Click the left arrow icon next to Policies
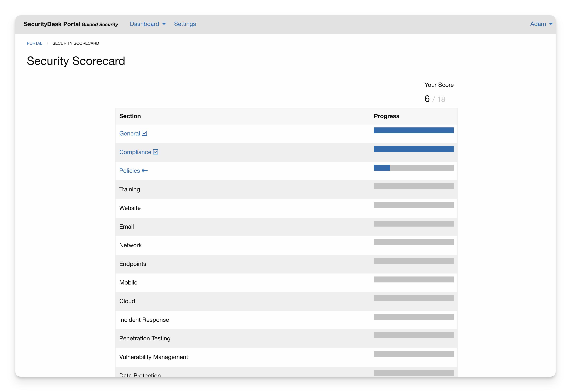571x392 pixels. 145,170
